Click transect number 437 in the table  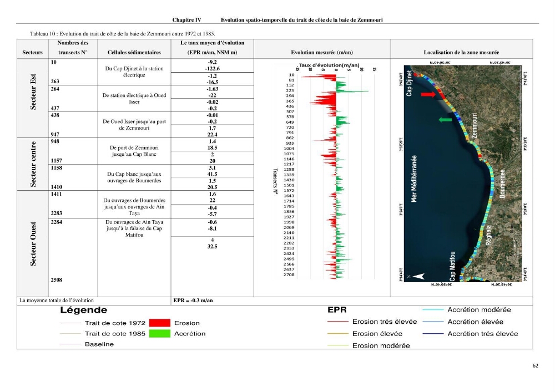coord(55,108)
